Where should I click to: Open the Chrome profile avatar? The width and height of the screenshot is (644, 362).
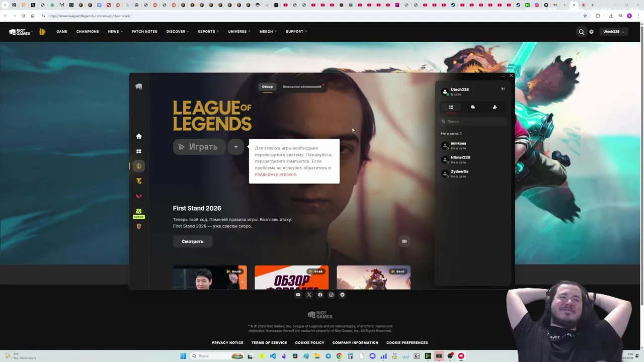629,16
